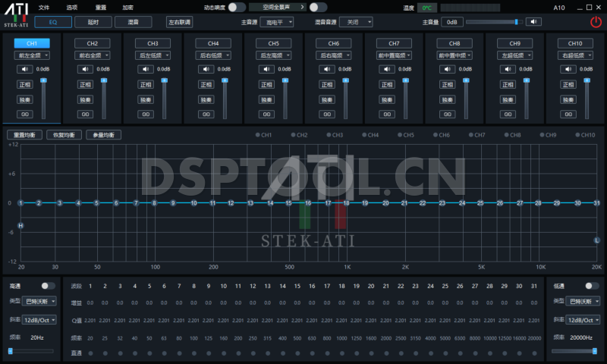607x364 pixels.
Task: Click the link icon under CH4
Action: (206, 114)
